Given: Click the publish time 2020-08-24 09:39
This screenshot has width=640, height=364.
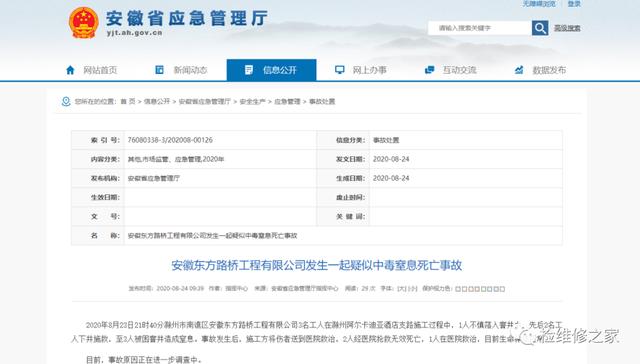Looking at the screenshot, I should [180, 289].
